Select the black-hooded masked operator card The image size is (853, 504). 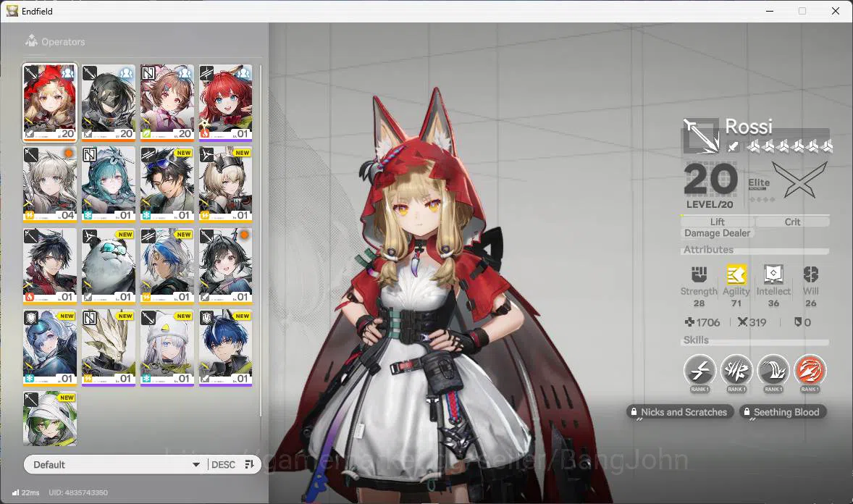pos(109,102)
